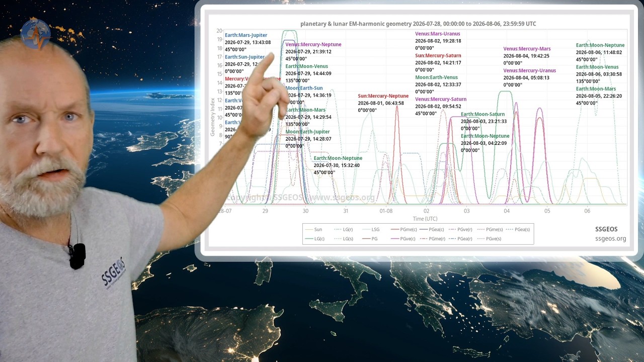Click the Geometry Index axis label
Viewport: 644px width, 362px height.
tap(213, 117)
